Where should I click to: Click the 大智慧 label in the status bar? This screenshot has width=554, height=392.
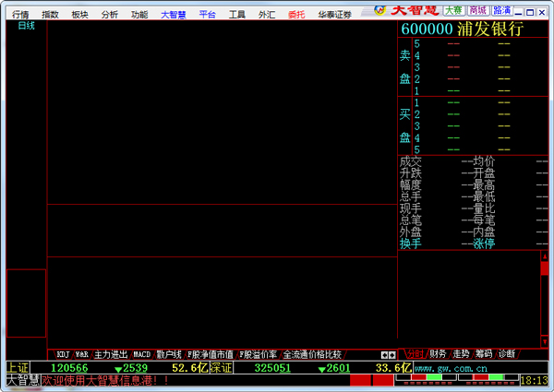pyautogui.click(x=23, y=380)
